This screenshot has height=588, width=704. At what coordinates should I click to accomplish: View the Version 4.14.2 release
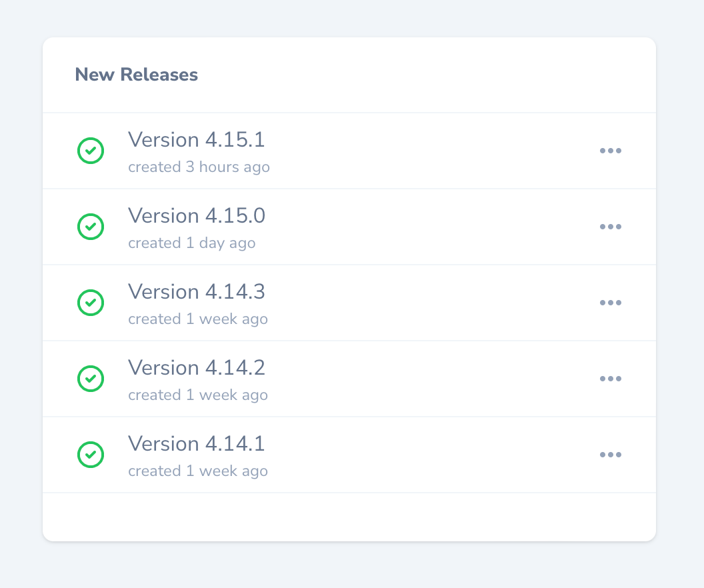click(196, 368)
